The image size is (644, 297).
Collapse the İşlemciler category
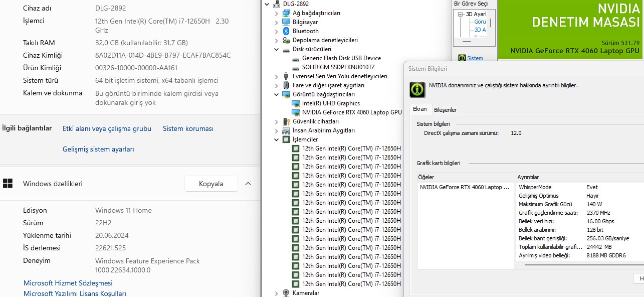(276, 139)
